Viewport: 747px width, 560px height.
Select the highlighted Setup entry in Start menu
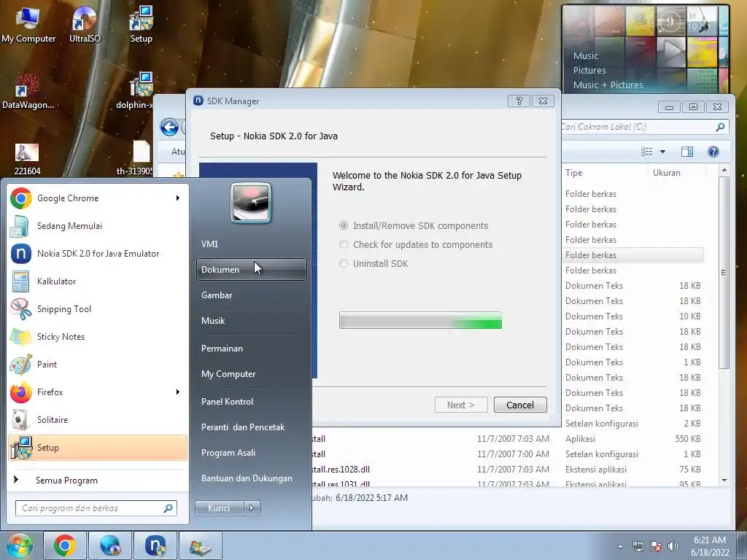(x=98, y=448)
